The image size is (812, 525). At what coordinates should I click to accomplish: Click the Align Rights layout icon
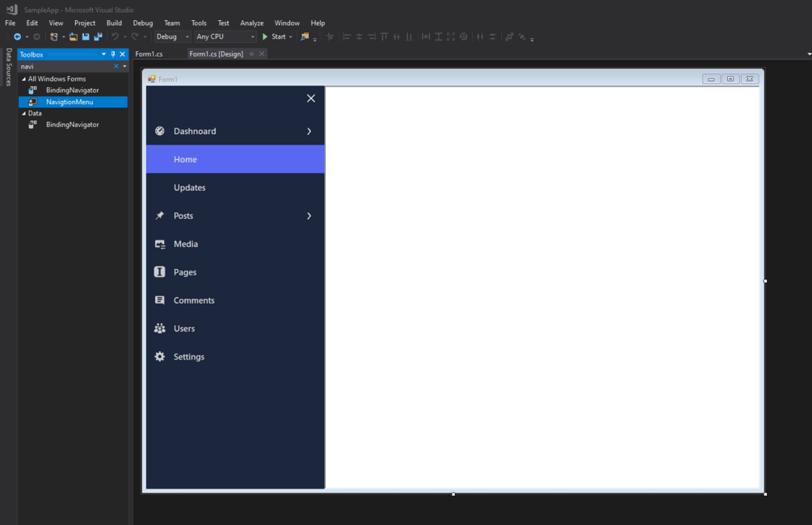372,37
